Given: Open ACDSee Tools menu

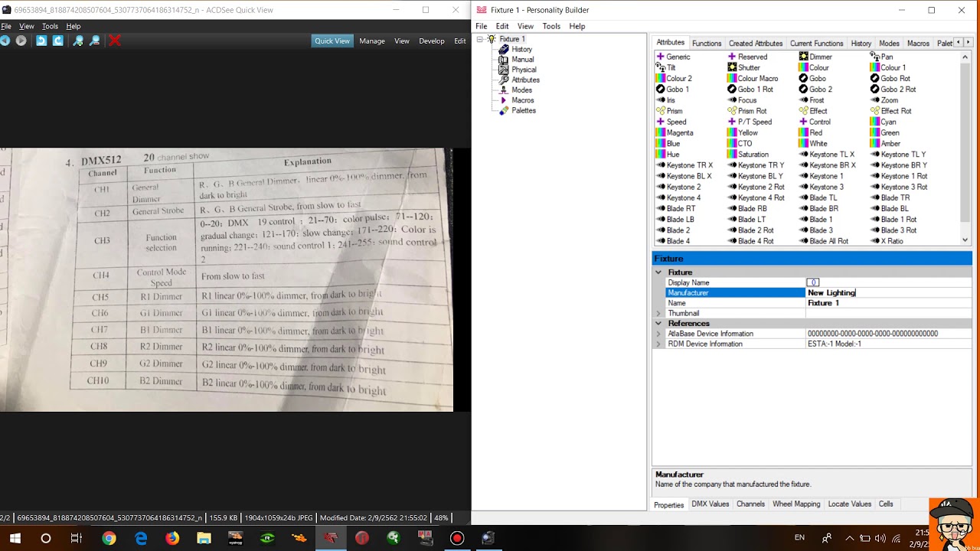Looking at the screenshot, I should click(50, 26).
